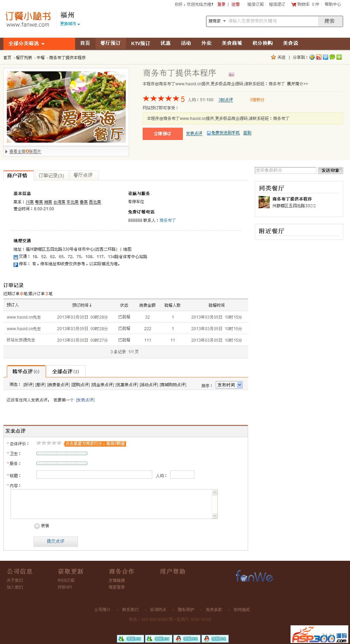Viewport: 350px width, 644px height.
Task: Click the 餐厅列表 breadcrumb link
Action: [x=24, y=58]
